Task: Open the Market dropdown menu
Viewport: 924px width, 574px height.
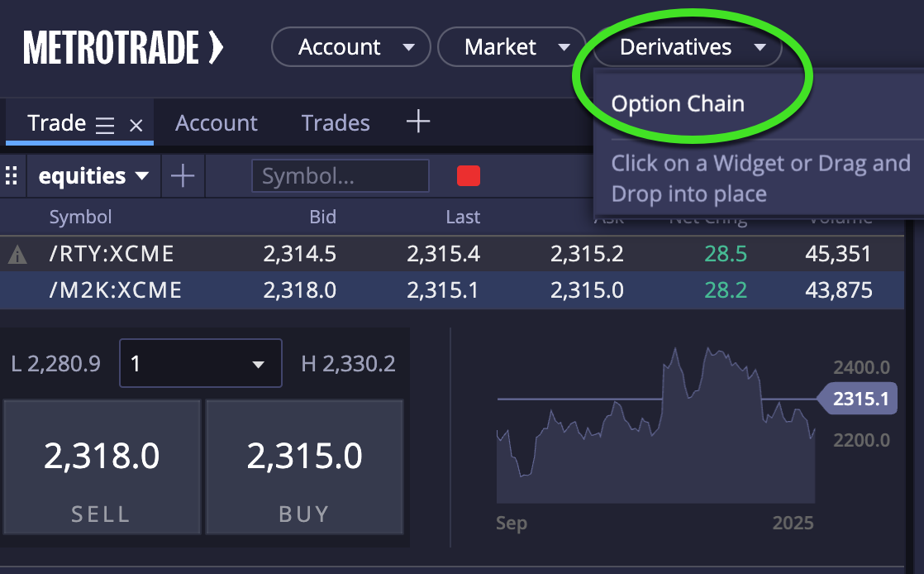Action: 512,46
